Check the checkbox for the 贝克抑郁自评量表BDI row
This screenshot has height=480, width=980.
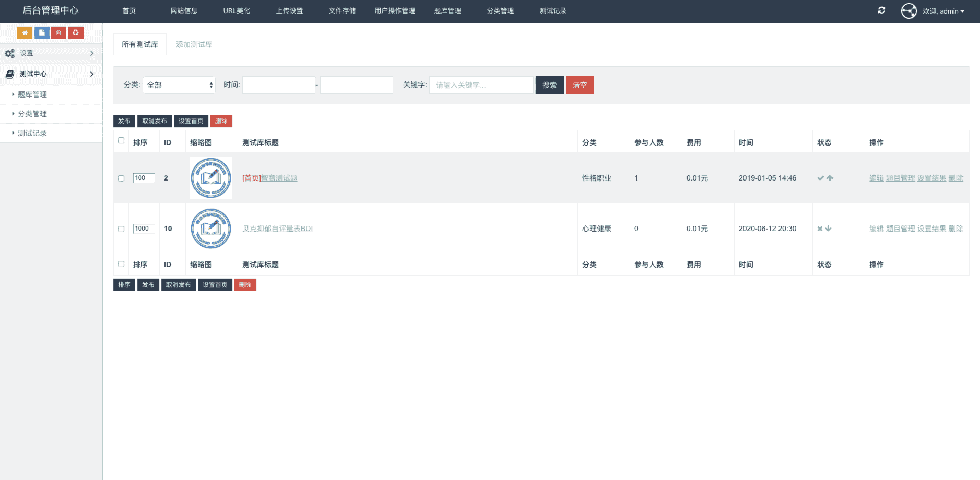tap(121, 229)
